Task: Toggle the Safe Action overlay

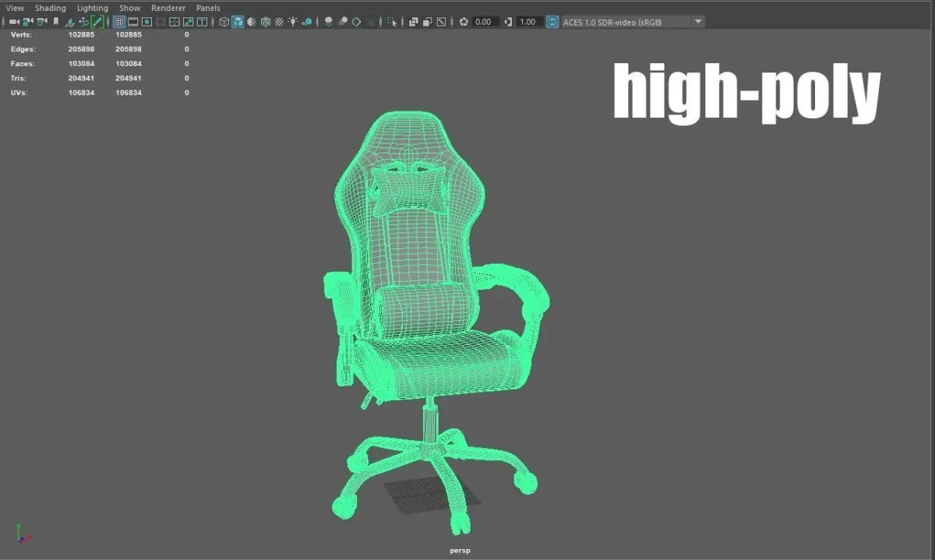Action: click(x=189, y=22)
